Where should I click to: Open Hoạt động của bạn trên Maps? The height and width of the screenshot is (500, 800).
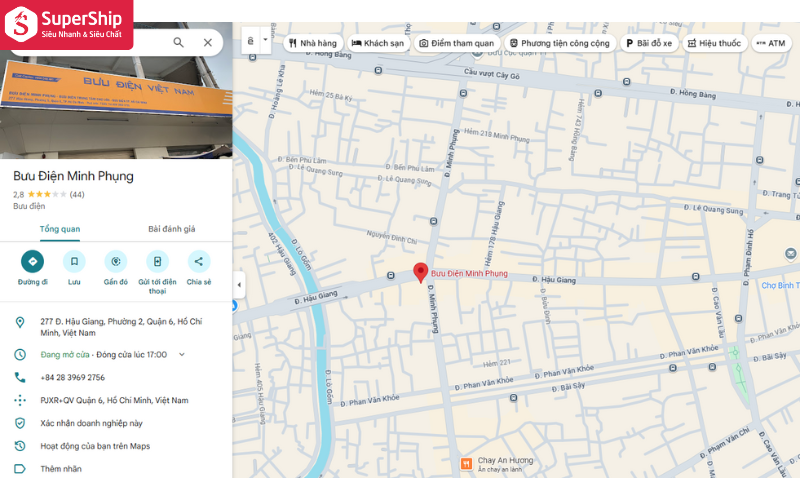point(95,446)
